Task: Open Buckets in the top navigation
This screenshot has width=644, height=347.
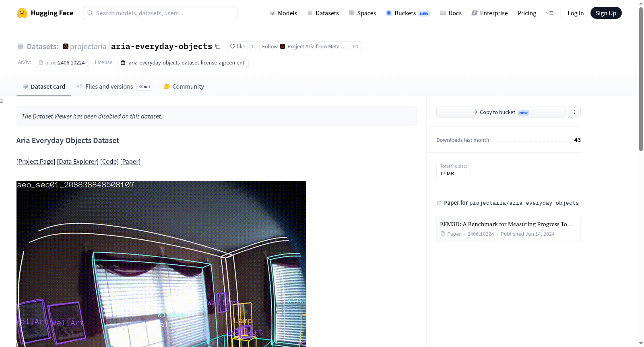Action: pos(408,13)
